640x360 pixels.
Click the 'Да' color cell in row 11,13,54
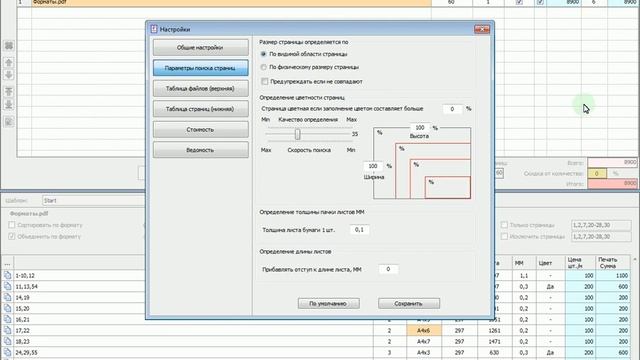(551, 287)
